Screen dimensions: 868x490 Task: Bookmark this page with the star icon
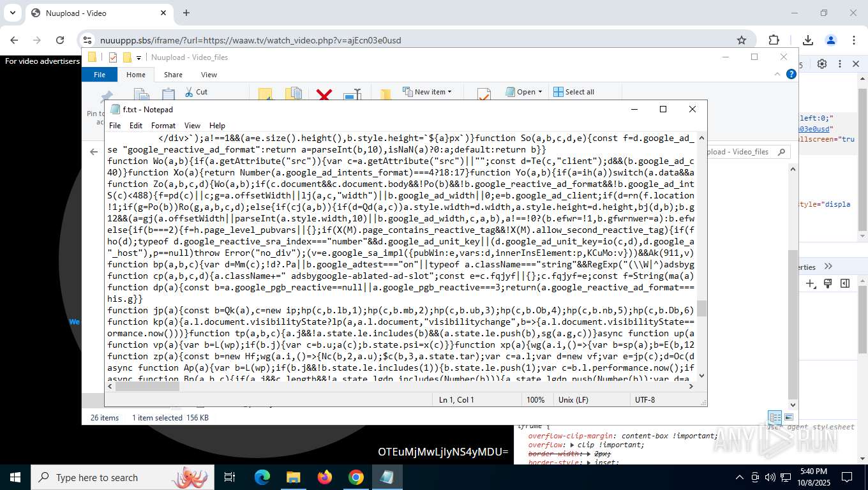742,40
